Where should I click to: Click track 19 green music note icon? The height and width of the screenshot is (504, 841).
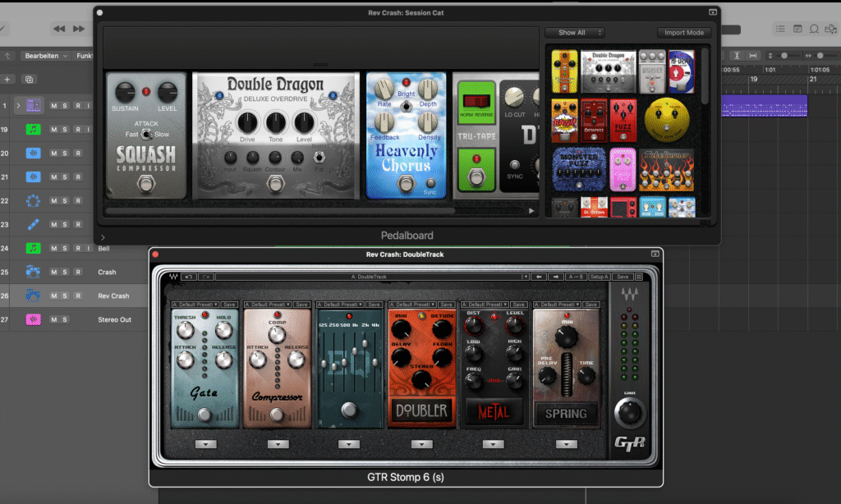tap(33, 129)
